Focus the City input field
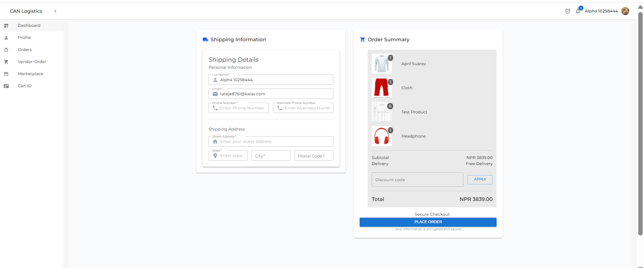644x268 pixels. (x=271, y=156)
